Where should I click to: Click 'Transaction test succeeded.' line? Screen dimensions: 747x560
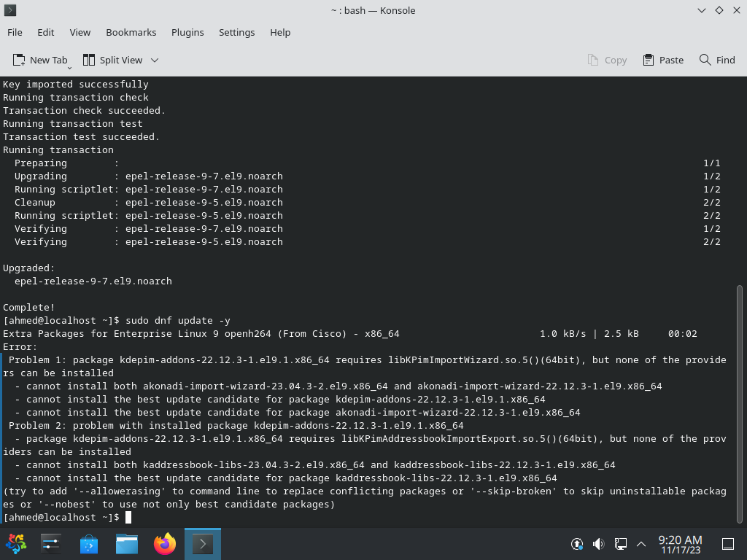coord(82,136)
